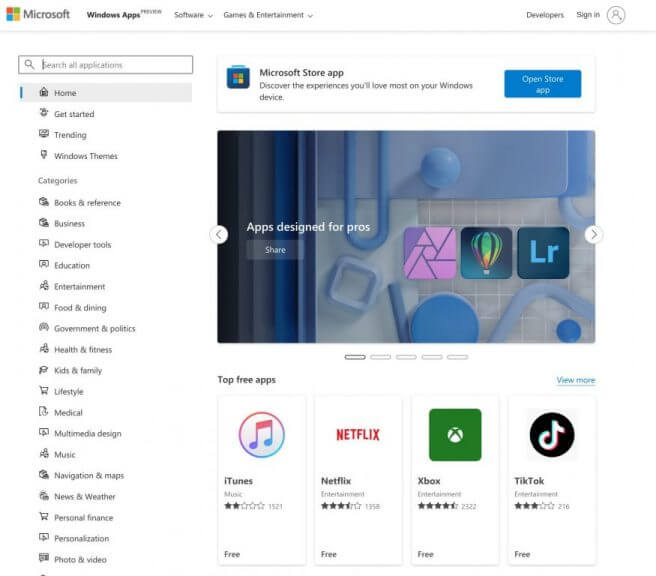Open the Entertainment category
The image size is (656, 576).
[79, 287]
